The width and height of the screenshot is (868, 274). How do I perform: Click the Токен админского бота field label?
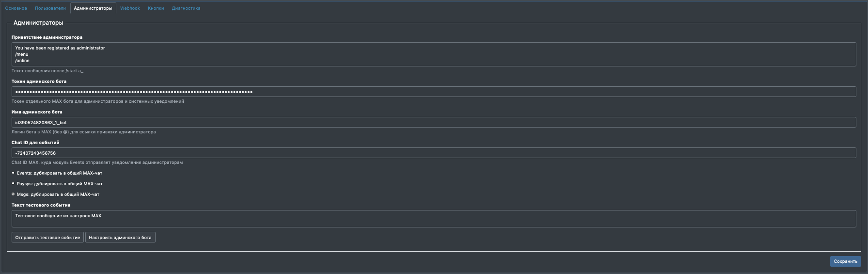39,81
